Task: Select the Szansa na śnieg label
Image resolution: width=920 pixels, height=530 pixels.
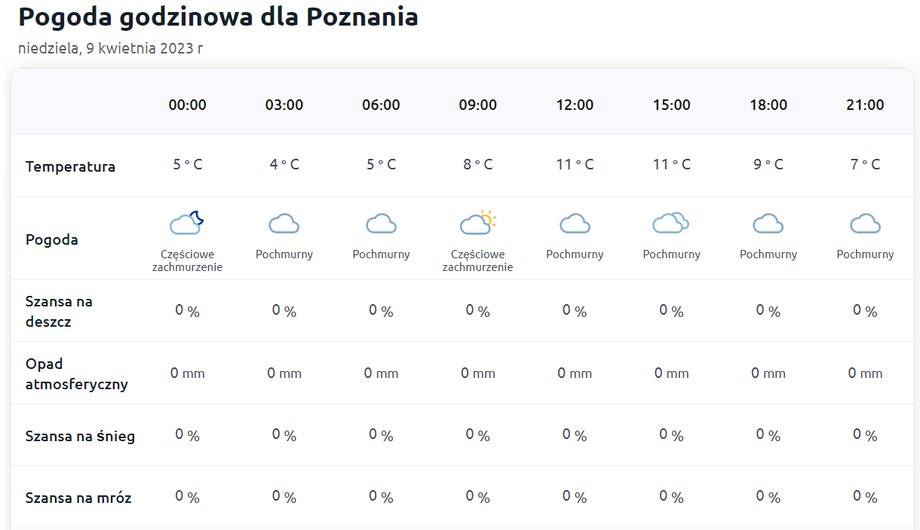Action: [80, 436]
